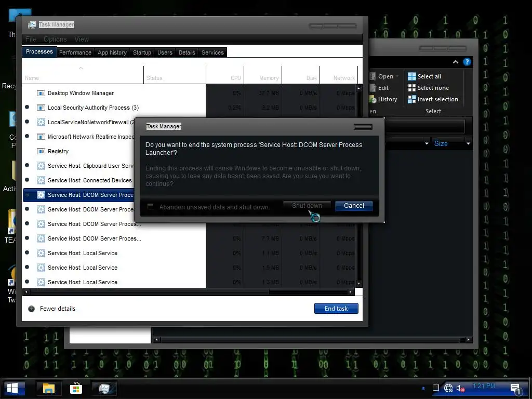The width and height of the screenshot is (532, 399).
Task: Click Task Manager taskbar icon
Action: coord(104,388)
